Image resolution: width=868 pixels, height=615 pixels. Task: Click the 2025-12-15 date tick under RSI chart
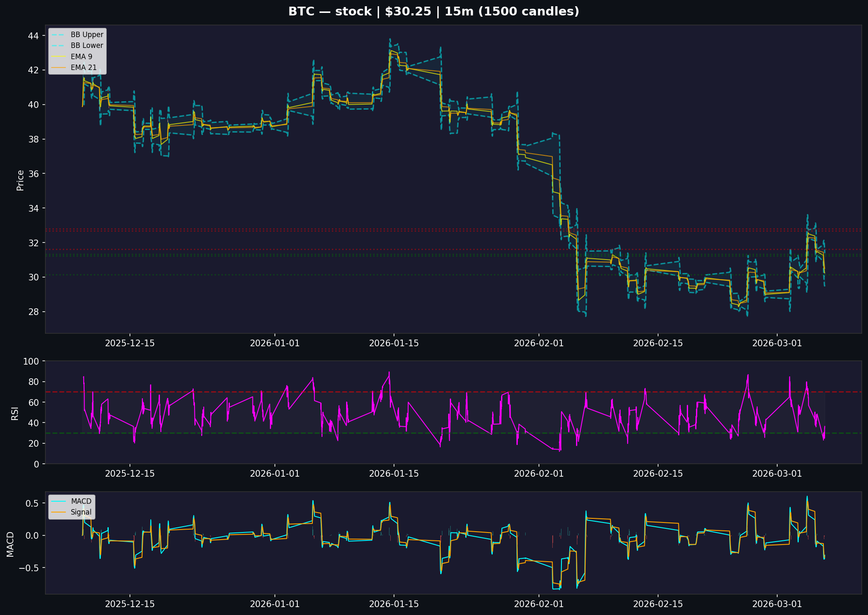point(130,474)
